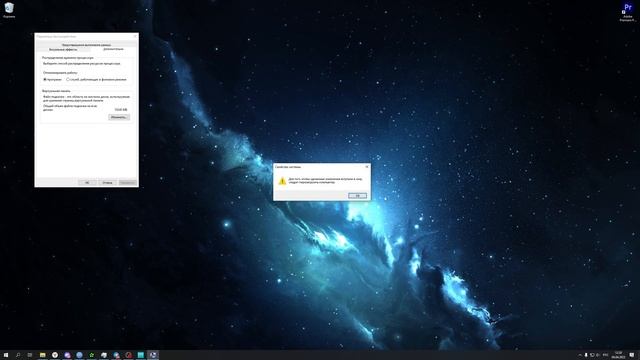Open File Explorer from the taskbar
The width and height of the screenshot is (640, 360).
(x=42, y=355)
